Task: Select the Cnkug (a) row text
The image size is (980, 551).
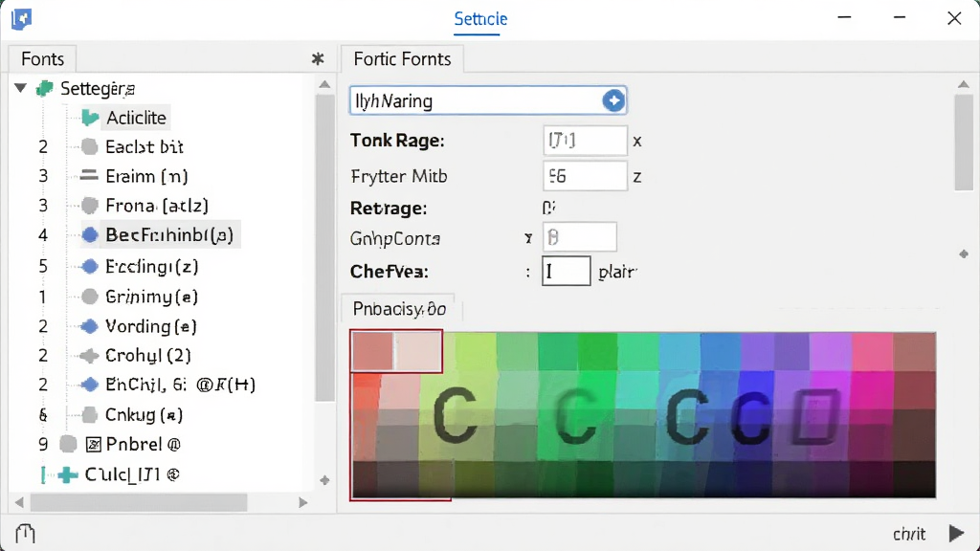Action: point(144,415)
